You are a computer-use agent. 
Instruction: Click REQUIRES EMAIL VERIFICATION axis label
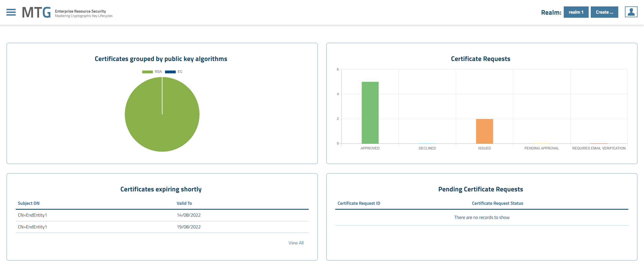pos(599,148)
